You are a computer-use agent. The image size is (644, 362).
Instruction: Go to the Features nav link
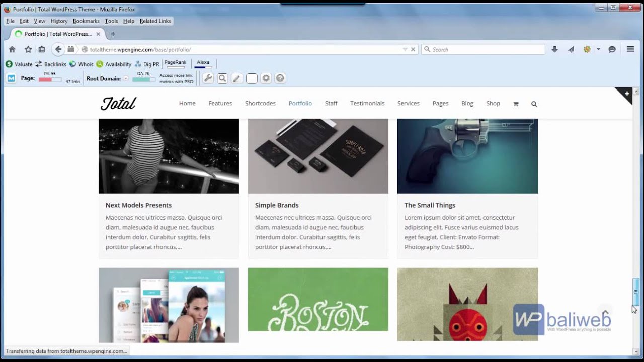pos(220,103)
